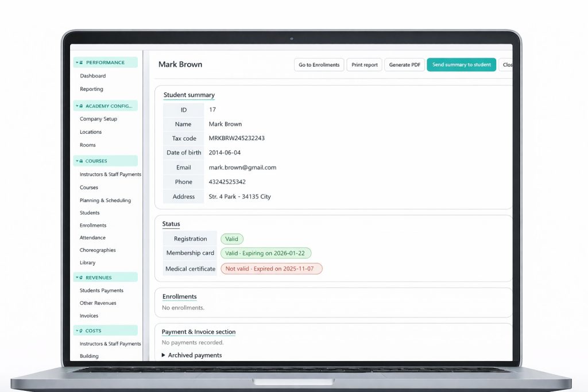Open Dashboard from the sidebar
This screenshot has width=588, height=392.
click(92, 76)
